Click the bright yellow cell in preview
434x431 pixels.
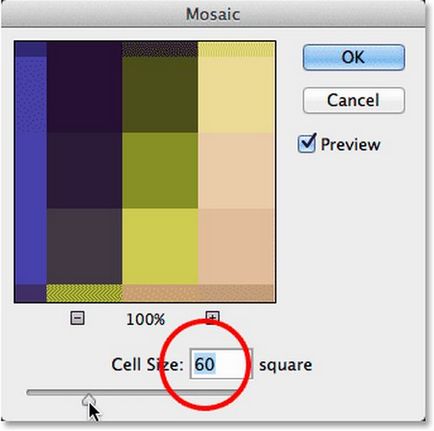coord(160,246)
